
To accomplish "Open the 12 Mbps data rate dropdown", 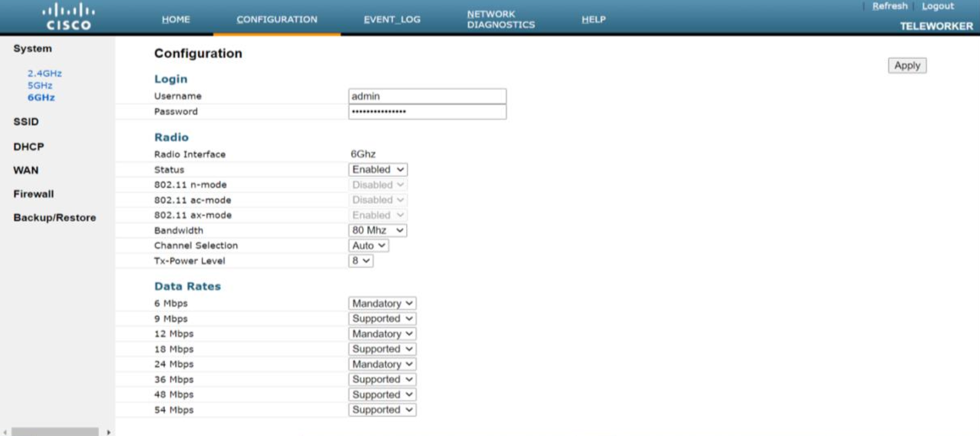I will coord(383,334).
